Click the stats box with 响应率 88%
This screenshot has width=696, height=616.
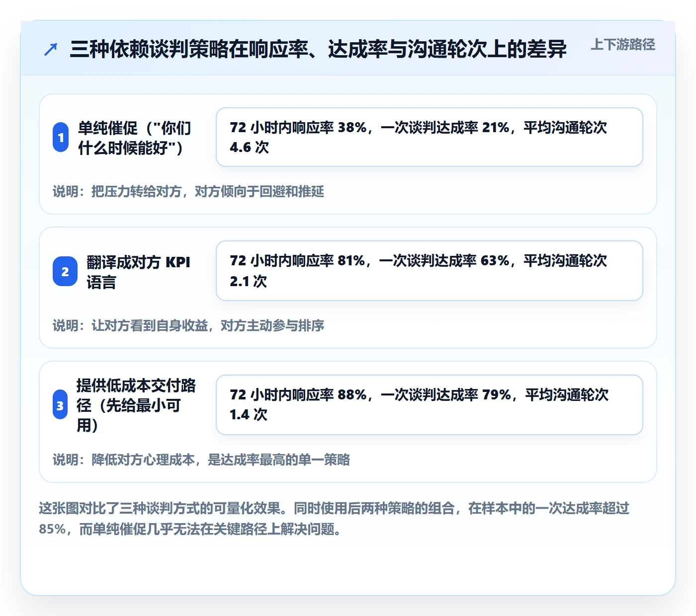click(430, 405)
